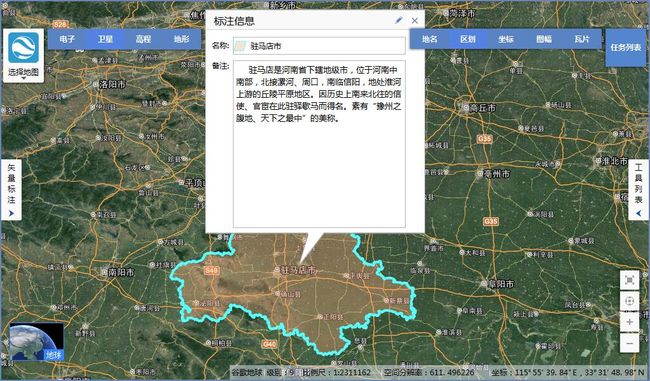
Task: Click the coordinate readout in the status bar
Action: click(568, 372)
